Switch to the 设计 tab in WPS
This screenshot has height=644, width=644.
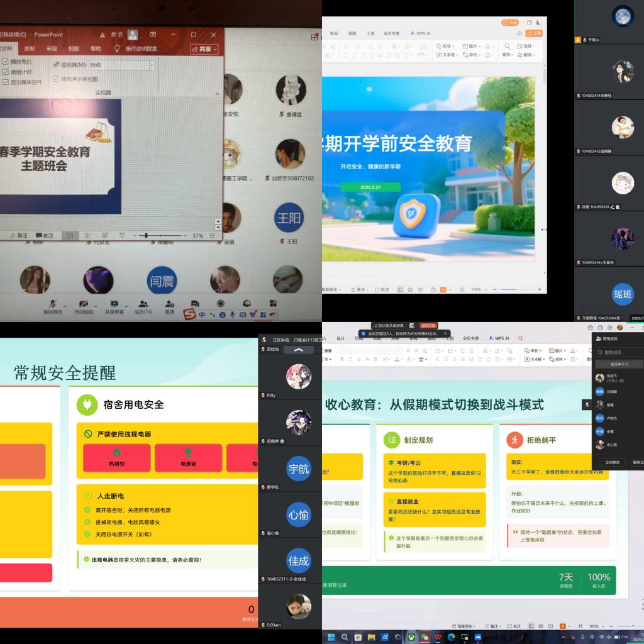(341, 338)
